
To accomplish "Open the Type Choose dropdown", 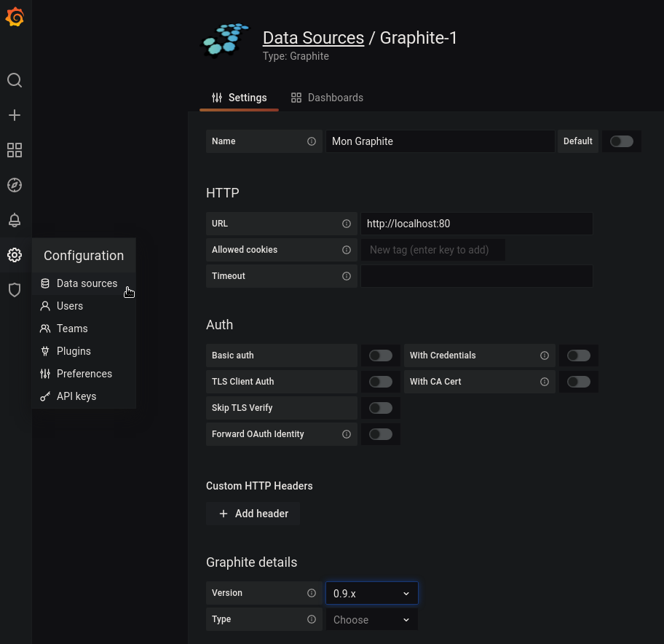I will click(x=371, y=620).
